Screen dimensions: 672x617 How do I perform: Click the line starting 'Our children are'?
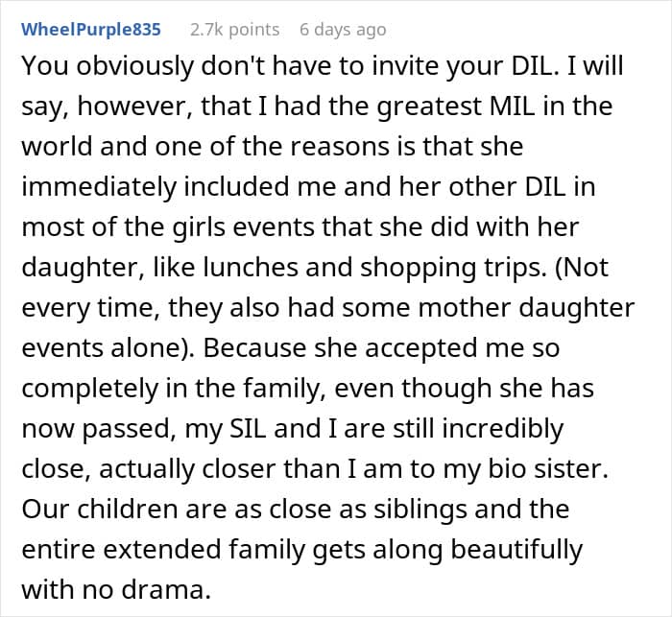coord(296,509)
